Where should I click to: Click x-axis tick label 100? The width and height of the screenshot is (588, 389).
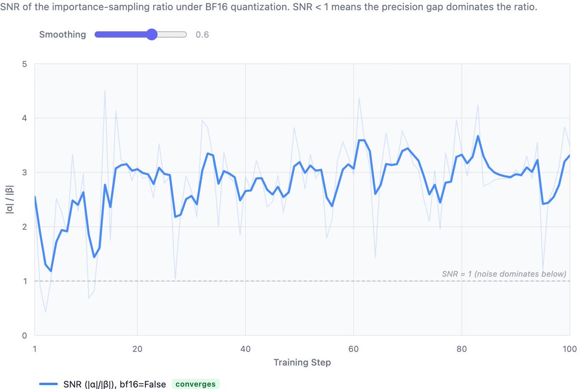click(569, 349)
